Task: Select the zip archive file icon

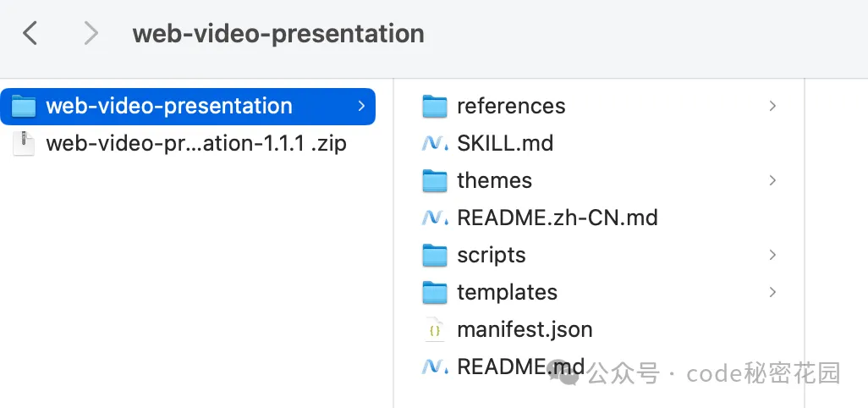Action: [23, 143]
